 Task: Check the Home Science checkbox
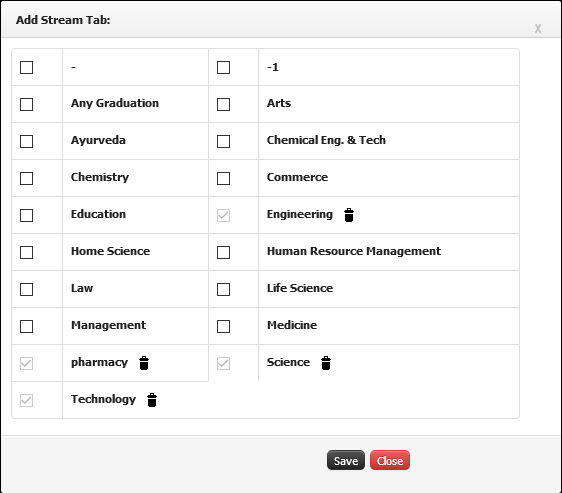point(27,252)
